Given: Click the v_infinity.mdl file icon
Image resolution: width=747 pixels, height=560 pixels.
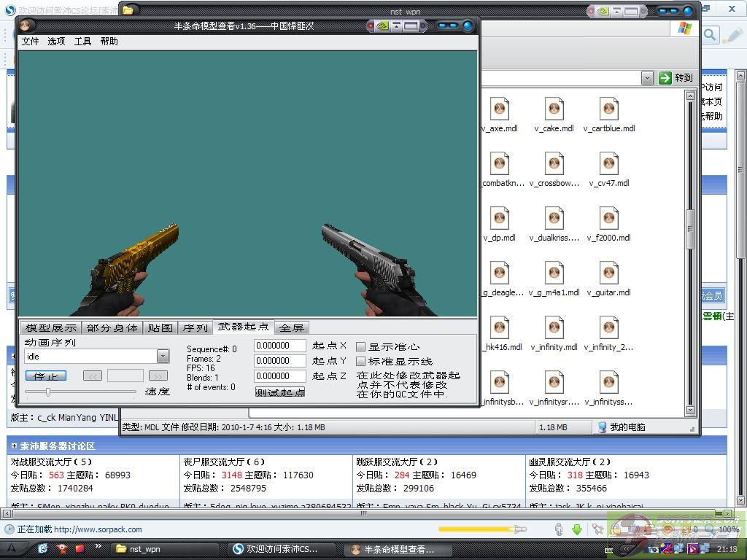Looking at the screenshot, I should click(554, 328).
